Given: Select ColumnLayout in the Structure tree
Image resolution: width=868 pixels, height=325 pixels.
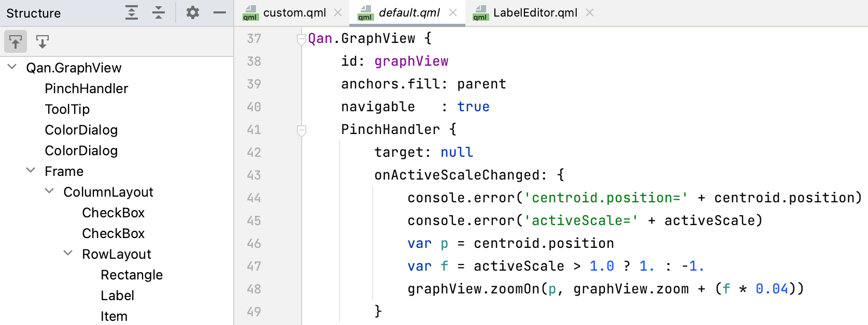Looking at the screenshot, I should (x=108, y=192).
